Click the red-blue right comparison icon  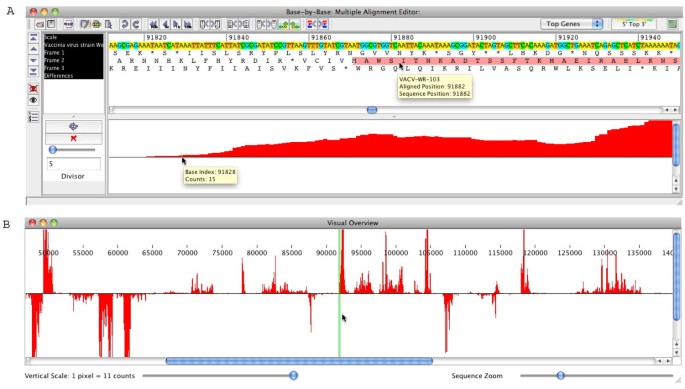coord(322,24)
